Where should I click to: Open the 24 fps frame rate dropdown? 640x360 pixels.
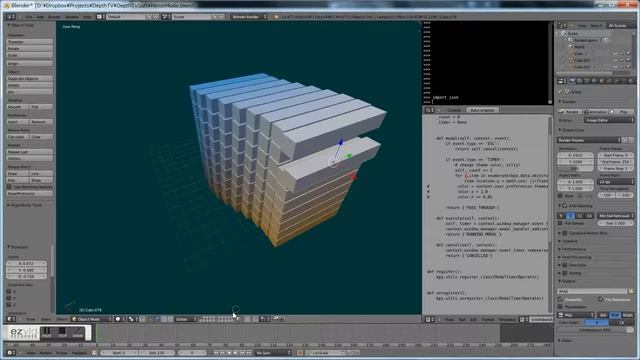[x=616, y=182]
